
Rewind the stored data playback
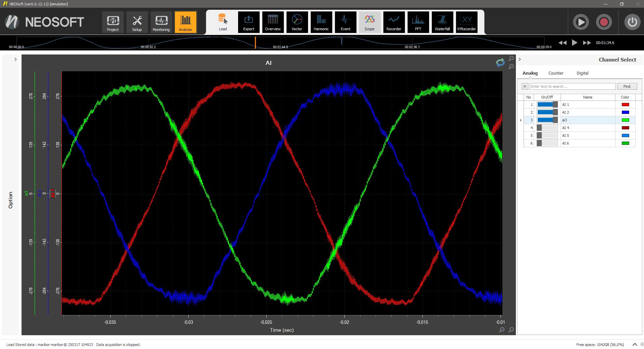click(x=562, y=43)
